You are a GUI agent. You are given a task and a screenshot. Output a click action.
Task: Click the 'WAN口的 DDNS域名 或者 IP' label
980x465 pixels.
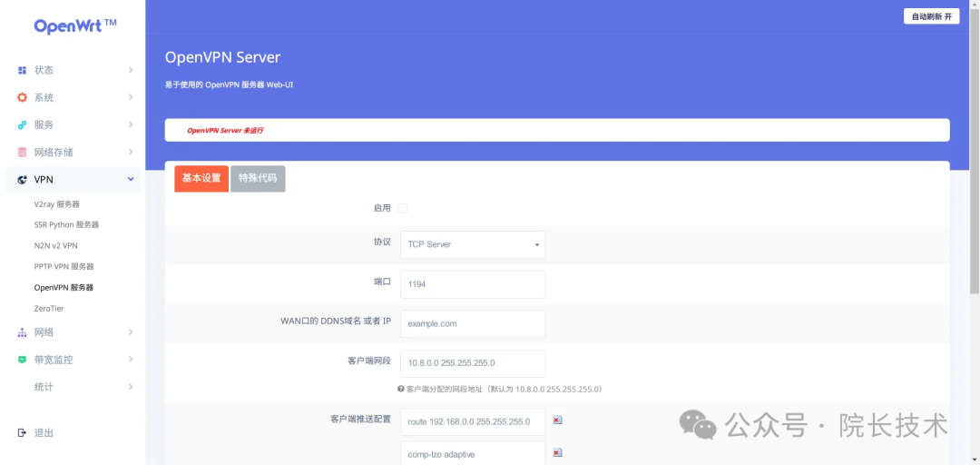coord(336,323)
